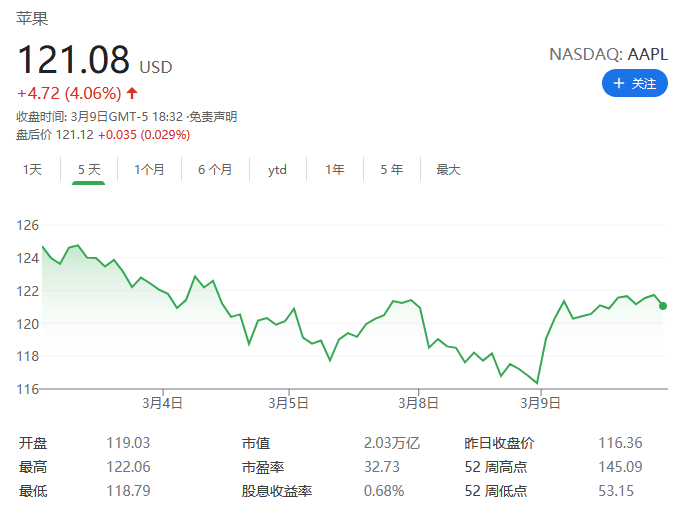Show the 5 年 chart range
Screen dimensions: 687x521
(x=391, y=170)
